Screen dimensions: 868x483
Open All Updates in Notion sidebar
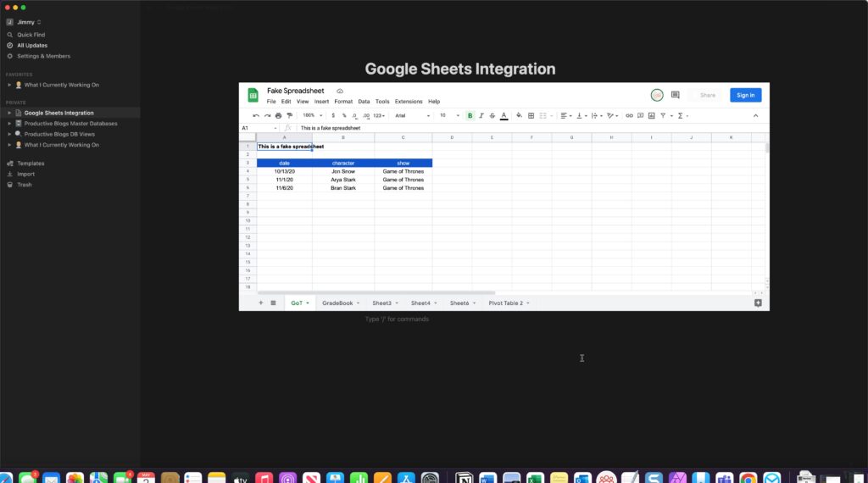pyautogui.click(x=32, y=46)
